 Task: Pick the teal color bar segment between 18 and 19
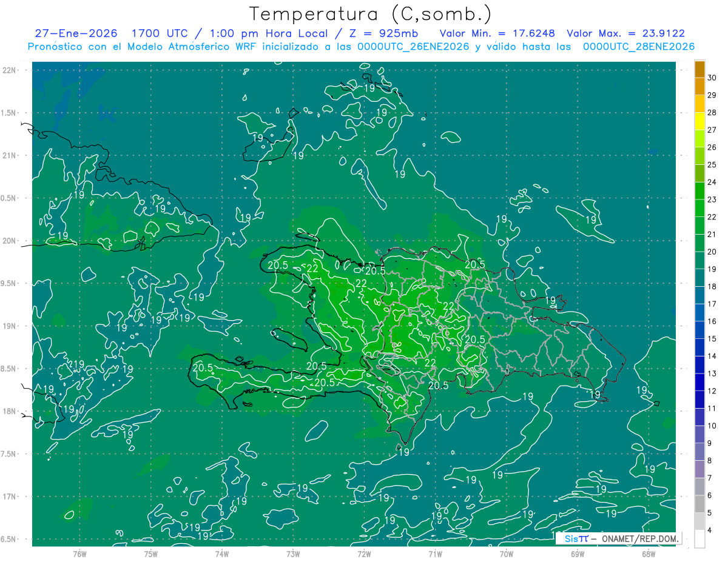coord(700,278)
